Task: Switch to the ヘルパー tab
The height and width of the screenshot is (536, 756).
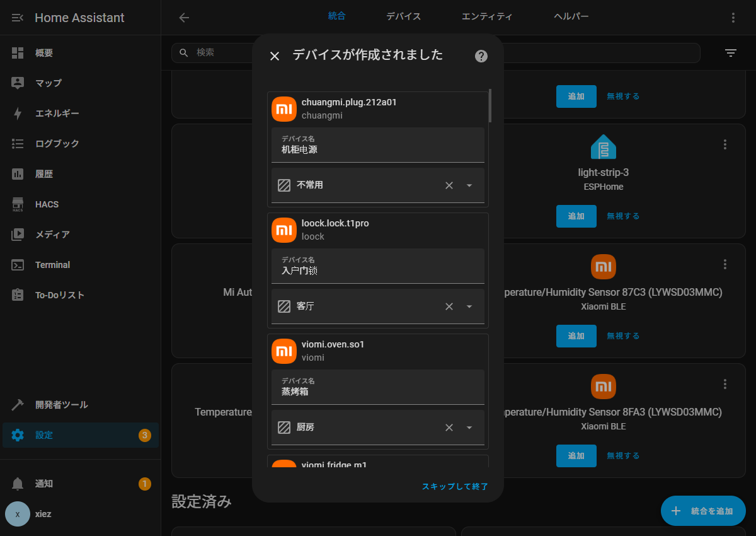Action: [x=571, y=16]
